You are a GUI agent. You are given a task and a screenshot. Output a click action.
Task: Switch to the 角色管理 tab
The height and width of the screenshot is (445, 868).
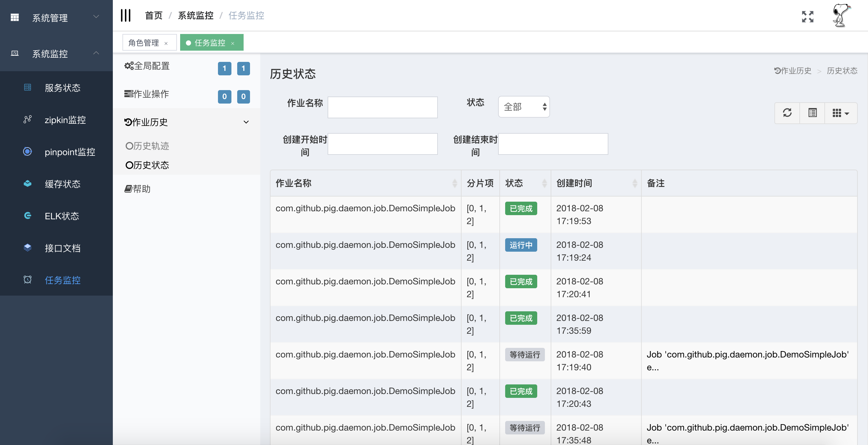click(x=144, y=43)
